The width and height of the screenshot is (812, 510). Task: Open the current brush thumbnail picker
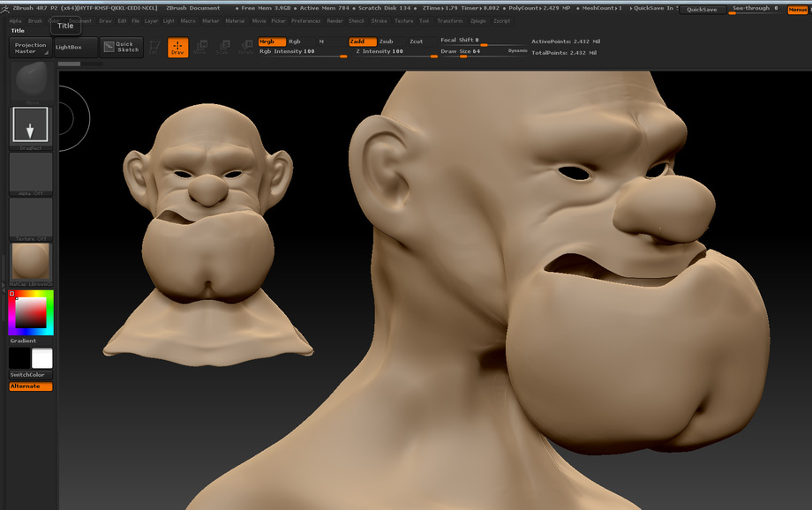tap(31, 80)
